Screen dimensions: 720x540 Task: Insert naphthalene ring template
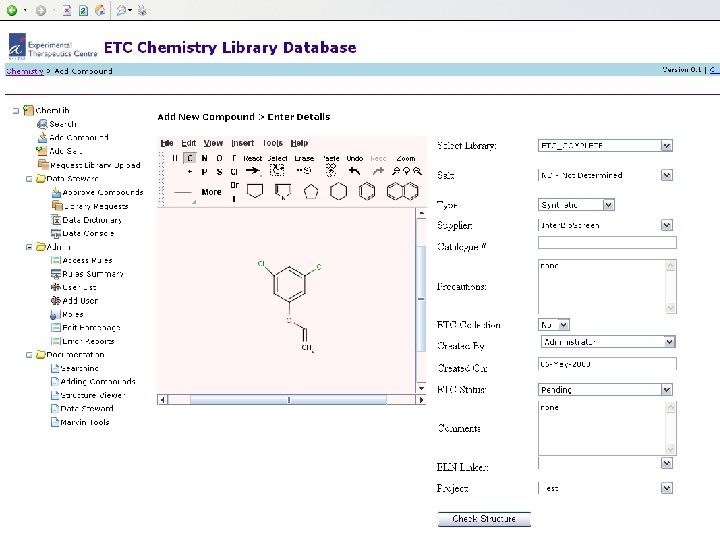402,191
